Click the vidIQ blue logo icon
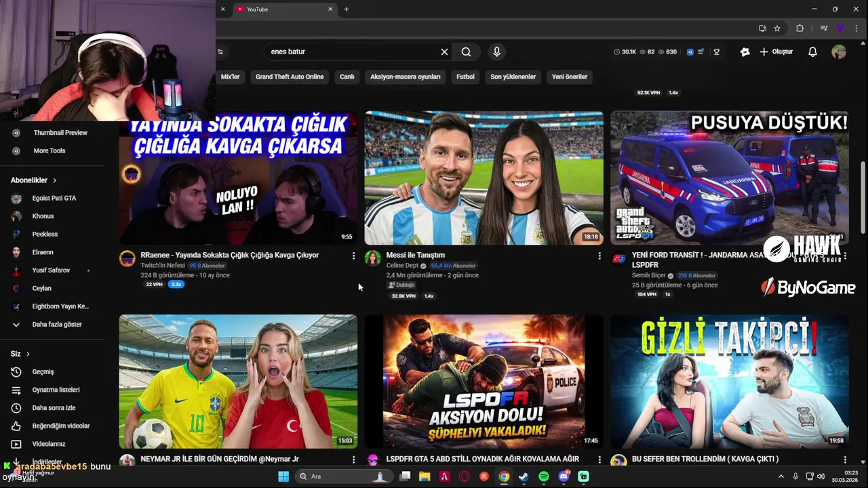The width and height of the screenshot is (868, 488). tap(690, 52)
